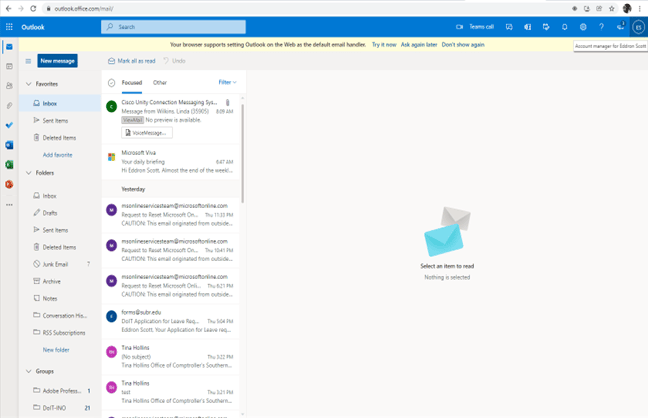The image size is (648, 418).
Task: Reload the browser page
Action: click(x=33, y=8)
